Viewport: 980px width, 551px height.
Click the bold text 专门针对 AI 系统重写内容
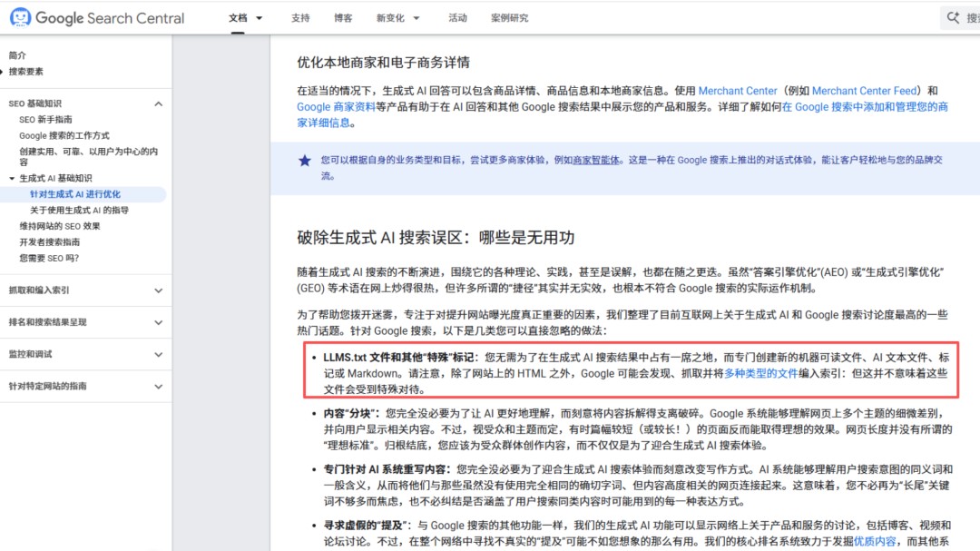coord(385,469)
